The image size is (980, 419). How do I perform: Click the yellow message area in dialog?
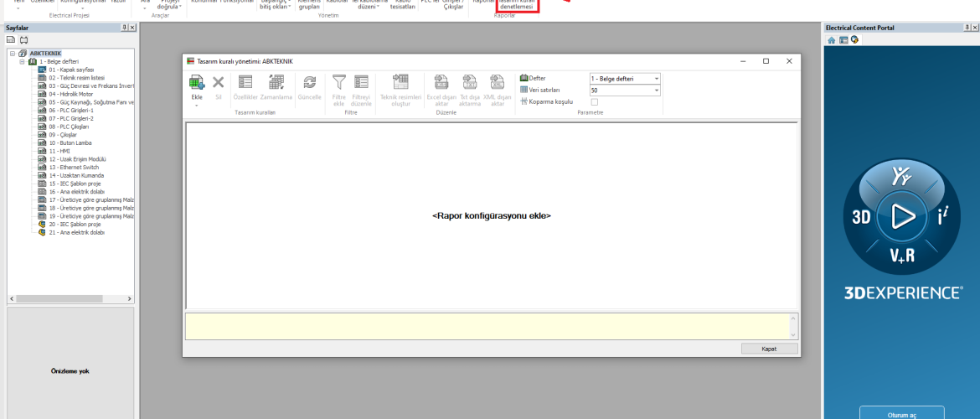click(x=487, y=326)
